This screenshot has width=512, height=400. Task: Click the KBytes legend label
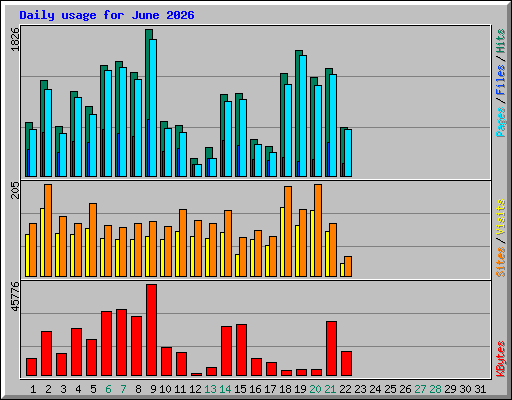click(x=501, y=359)
